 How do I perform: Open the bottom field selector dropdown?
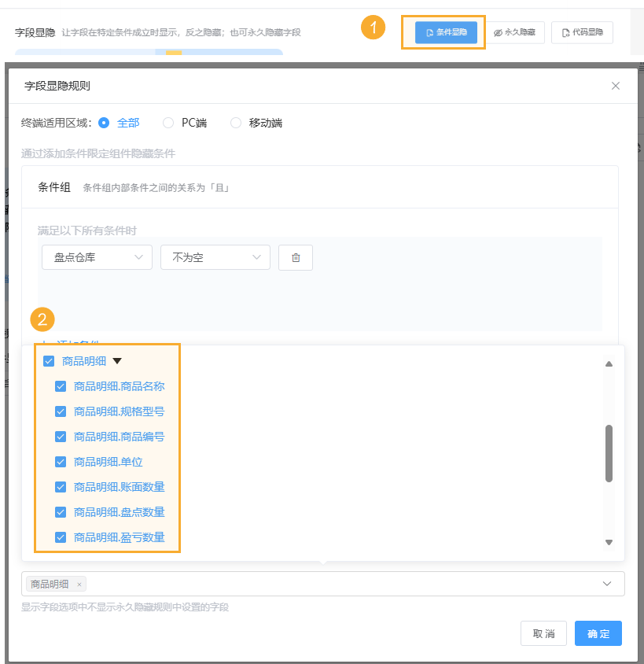[x=605, y=584]
